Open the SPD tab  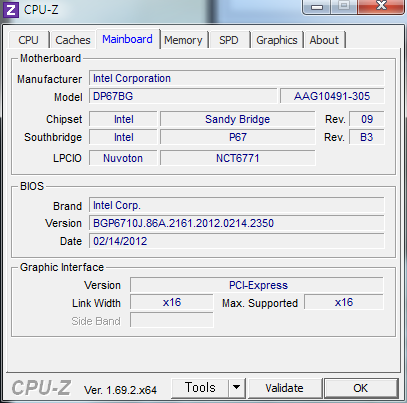(229, 40)
